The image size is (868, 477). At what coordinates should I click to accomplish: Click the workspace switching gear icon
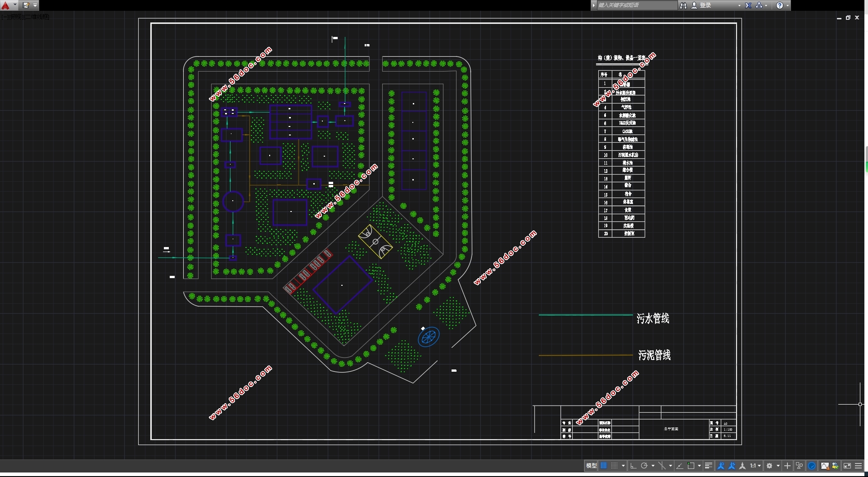[769, 466]
